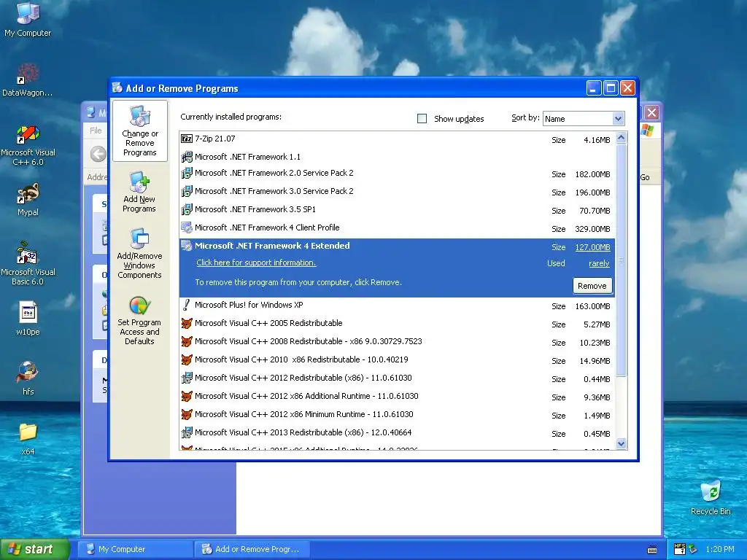Click the safely remove hardware tray icon

693,549
